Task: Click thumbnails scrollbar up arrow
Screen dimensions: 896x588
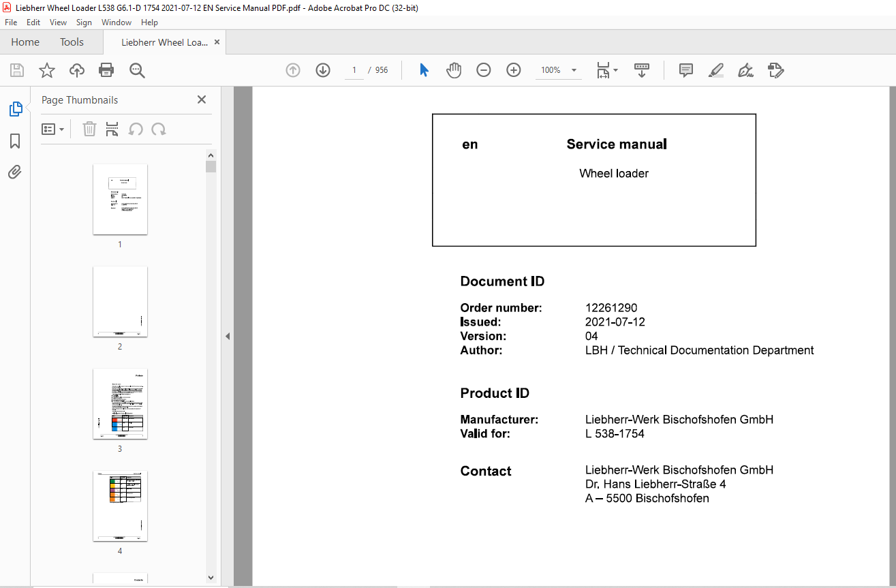Action: (x=211, y=155)
